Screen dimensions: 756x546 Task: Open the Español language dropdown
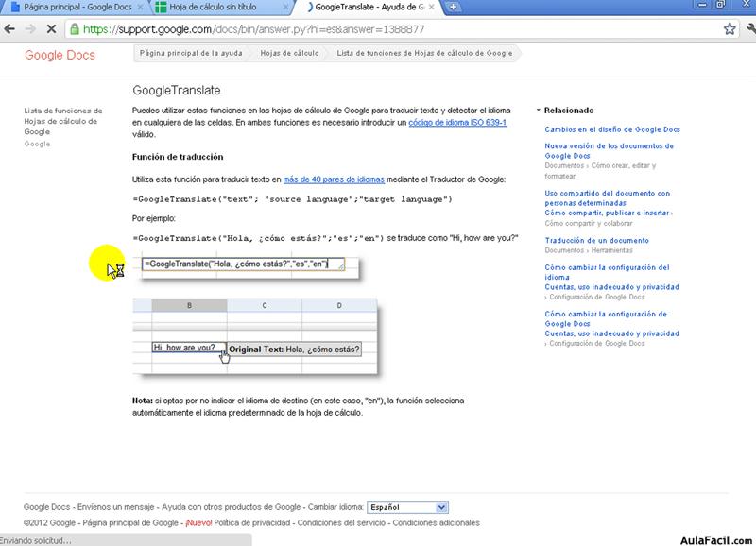(x=407, y=507)
